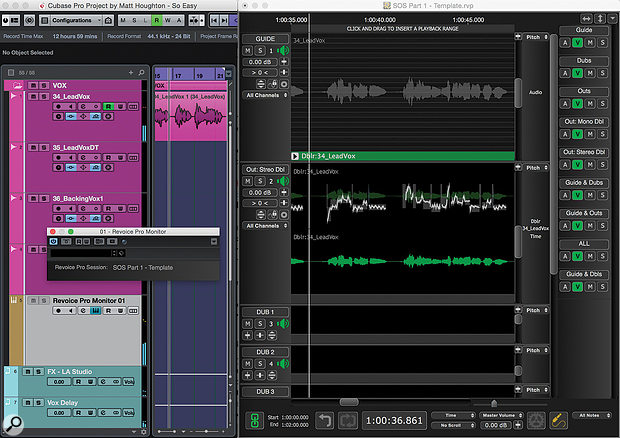Open the Time display mode dropdown
The width and height of the screenshot is (620, 438).
[453, 415]
